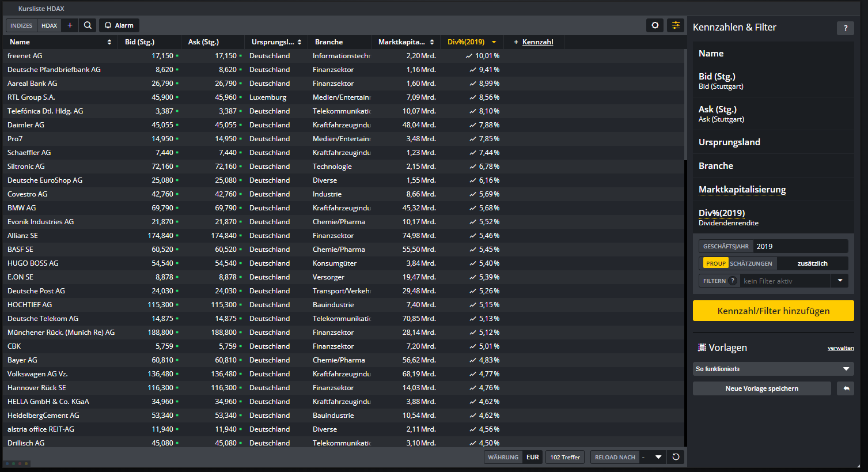Select the 'HUGO BOSS AG' row name

[x=33, y=263]
